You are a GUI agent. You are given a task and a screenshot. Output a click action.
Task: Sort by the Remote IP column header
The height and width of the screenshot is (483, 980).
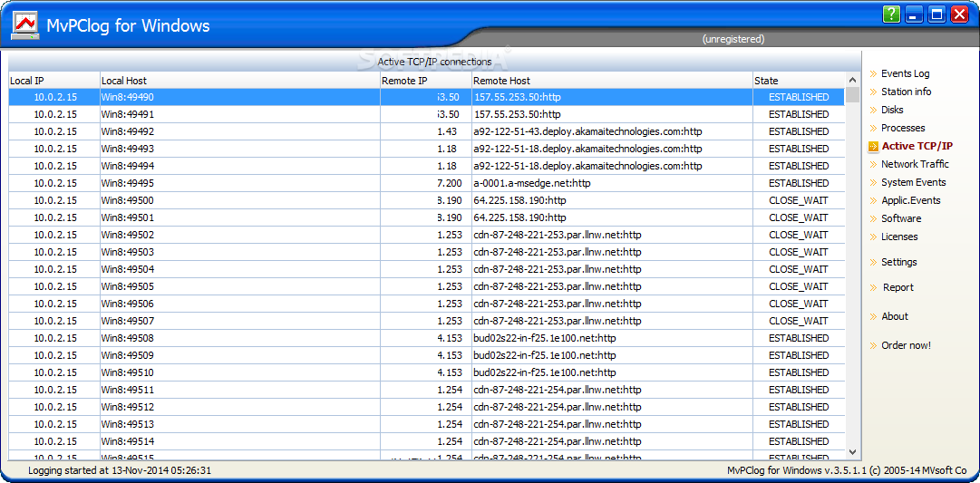coord(425,81)
